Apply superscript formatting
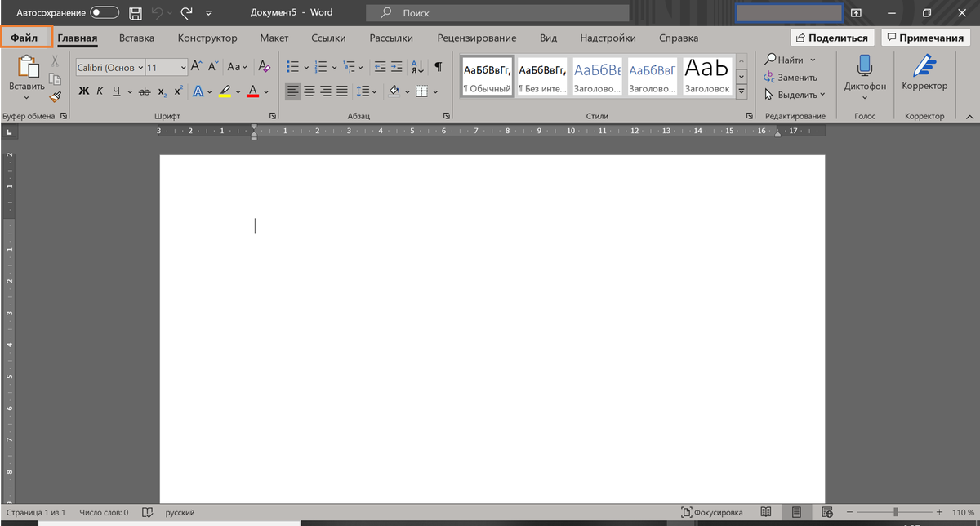Screen dimensions: 980x526 [x=177, y=91]
